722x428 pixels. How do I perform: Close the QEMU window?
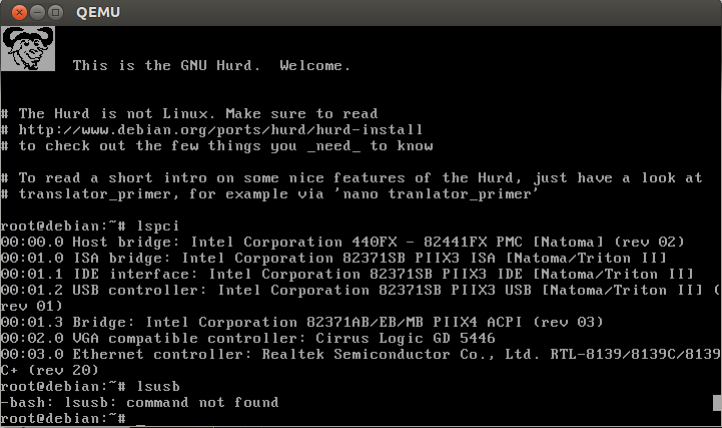(19, 12)
